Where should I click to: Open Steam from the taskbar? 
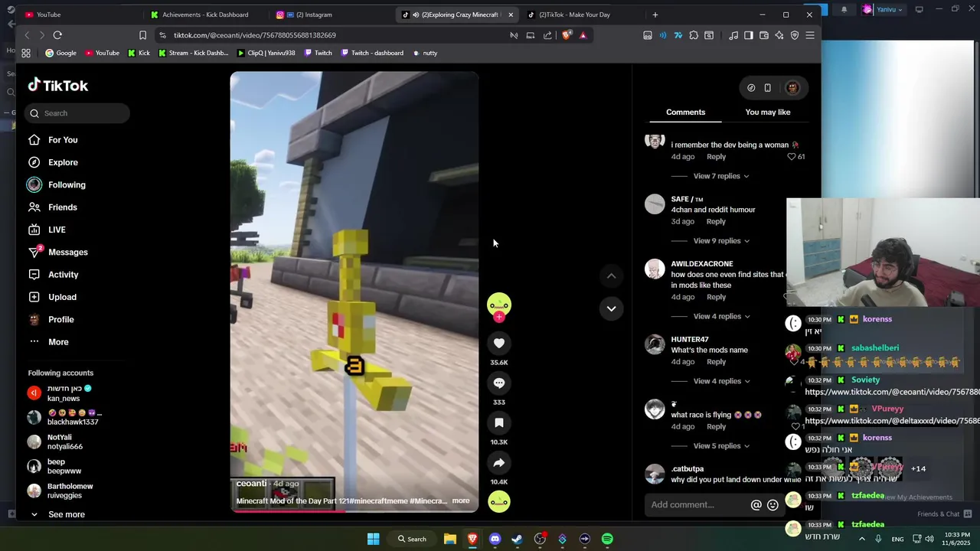tap(518, 539)
